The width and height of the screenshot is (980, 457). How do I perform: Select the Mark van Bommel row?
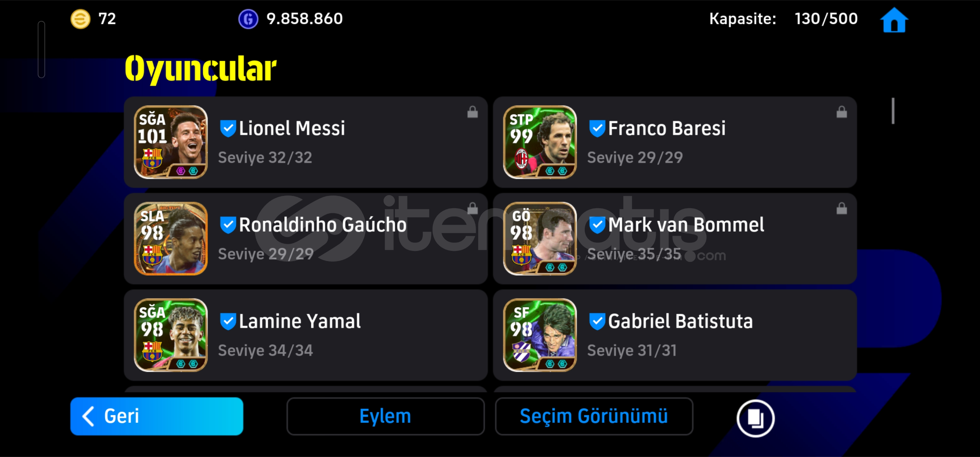point(675,239)
